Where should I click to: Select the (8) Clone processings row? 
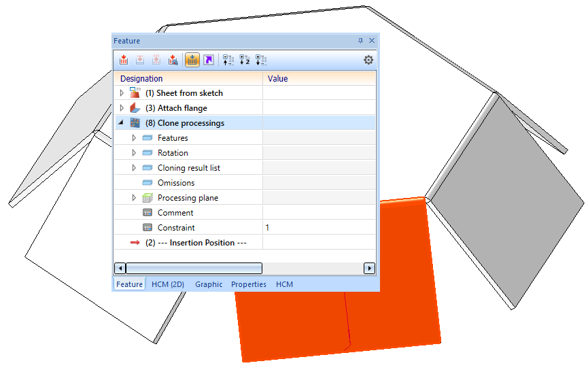pyautogui.click(x=245, y=122)
